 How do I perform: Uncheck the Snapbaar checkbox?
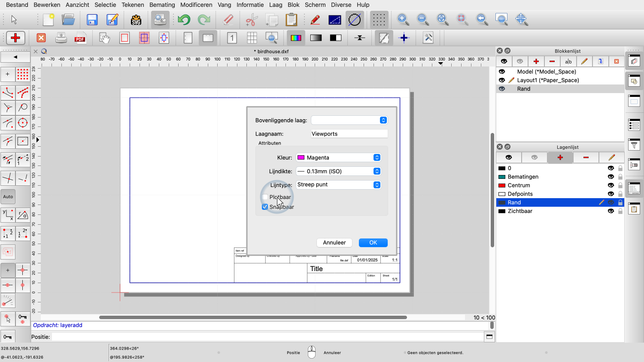(265, 207)
